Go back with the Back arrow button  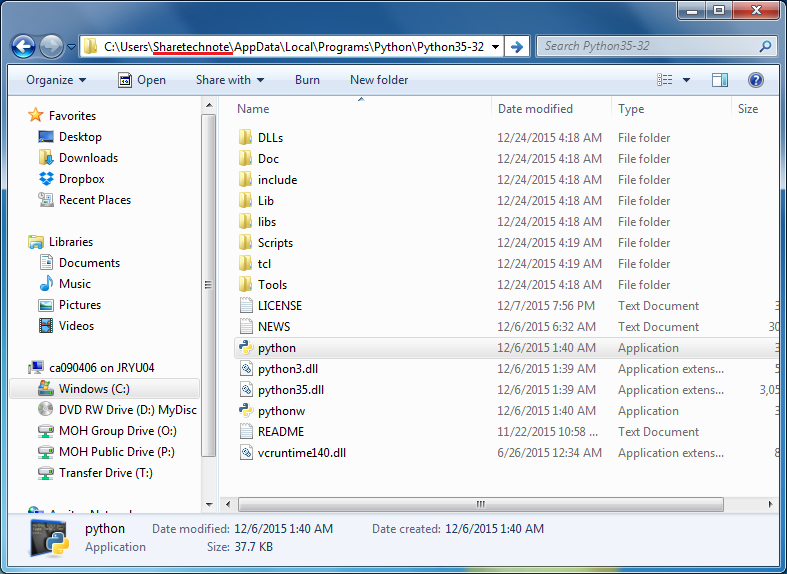[23, 47]
